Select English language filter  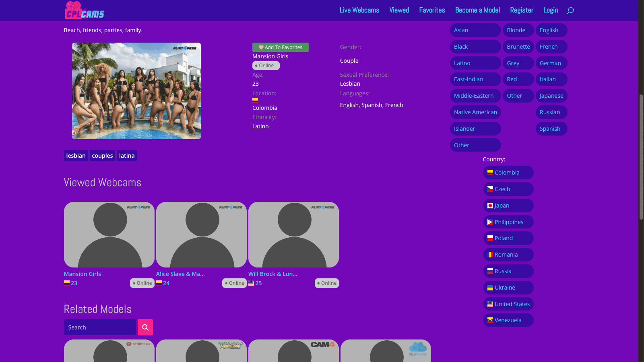[551, 30]
